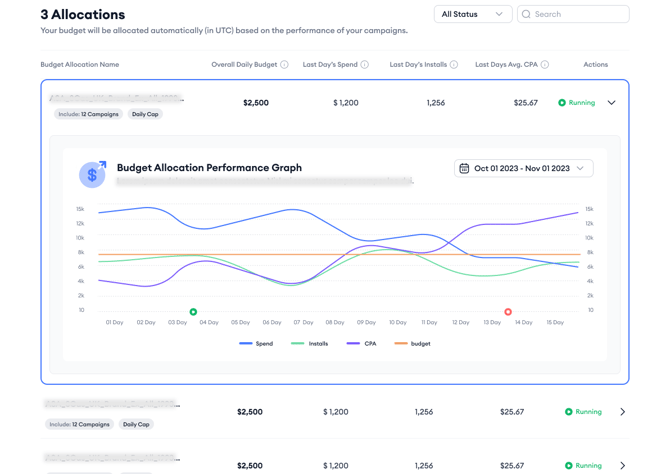Click the search magnifier icon
The image size is (670, 474).
[526, 15]
